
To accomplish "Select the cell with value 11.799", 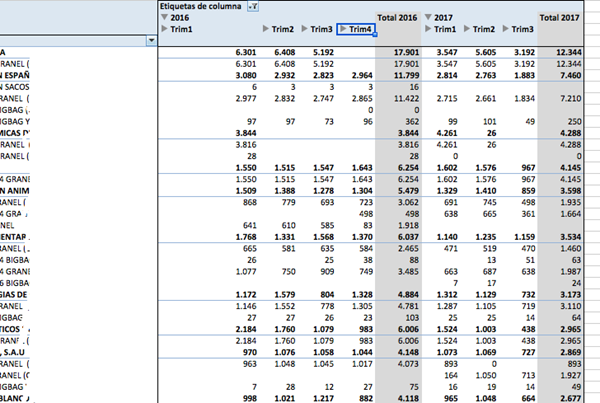I will [399, 75].
